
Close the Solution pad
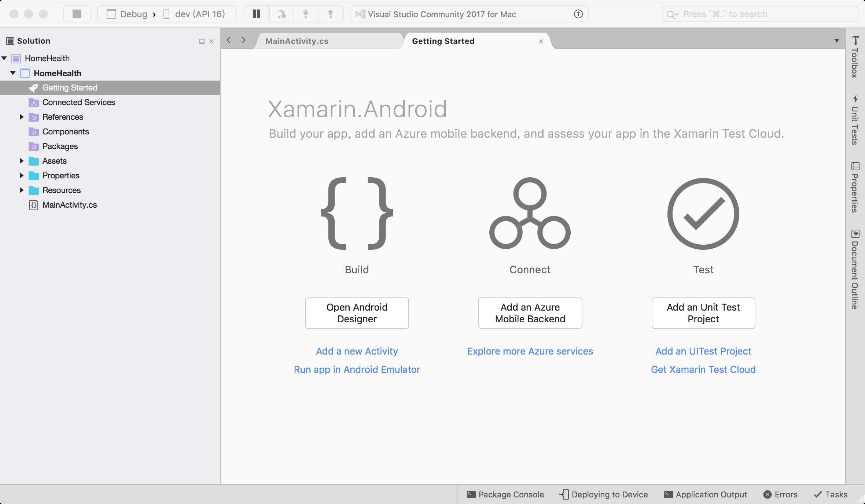coord(211,41)
